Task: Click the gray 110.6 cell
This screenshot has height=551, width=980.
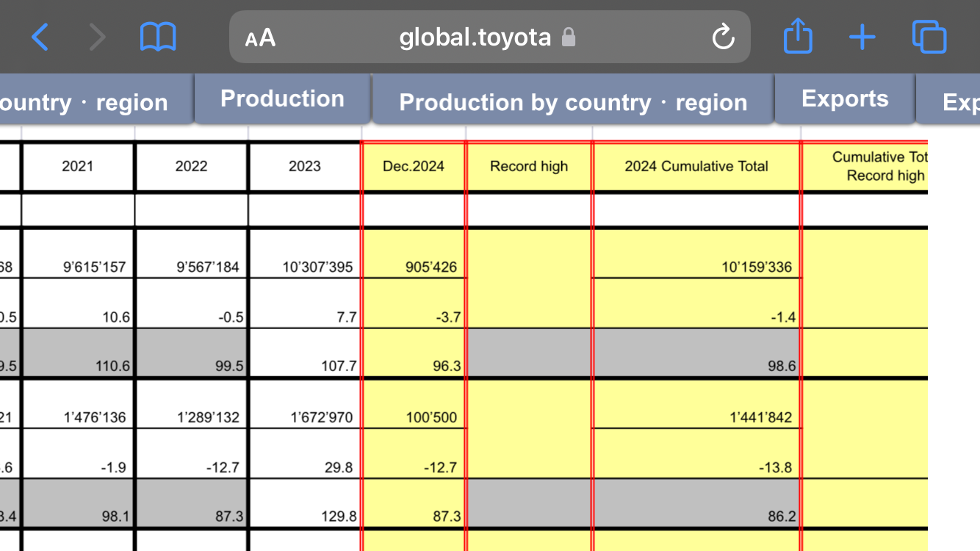Action: click(77, 353)
